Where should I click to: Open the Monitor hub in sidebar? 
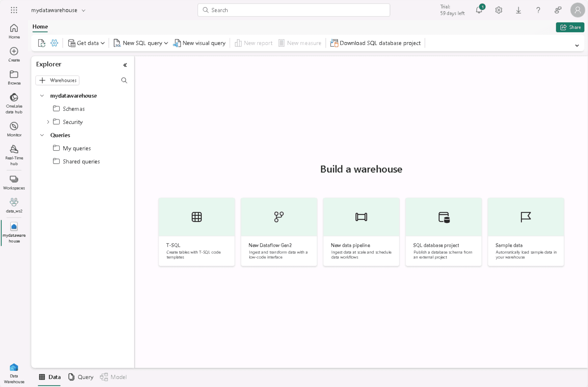[x=14, y=129]
